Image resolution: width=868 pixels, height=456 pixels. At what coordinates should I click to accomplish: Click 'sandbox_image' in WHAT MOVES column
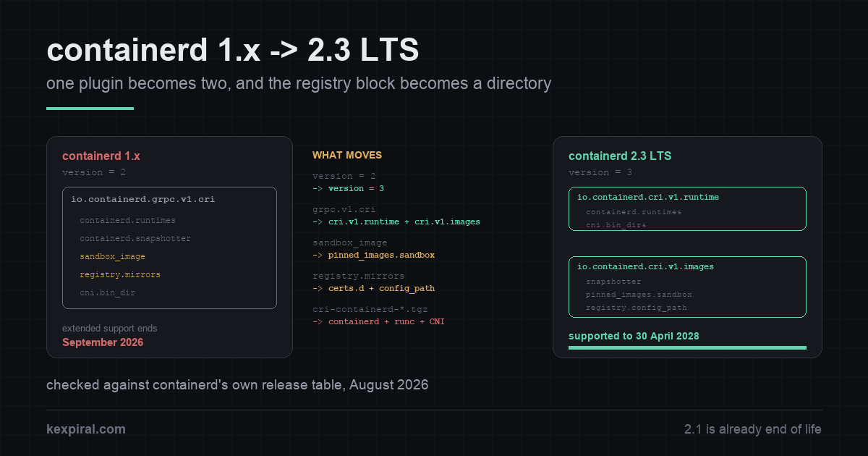350,242
